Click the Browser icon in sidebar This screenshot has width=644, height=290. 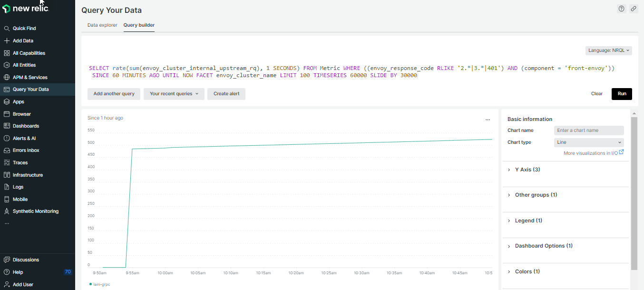tap(7, 114)
